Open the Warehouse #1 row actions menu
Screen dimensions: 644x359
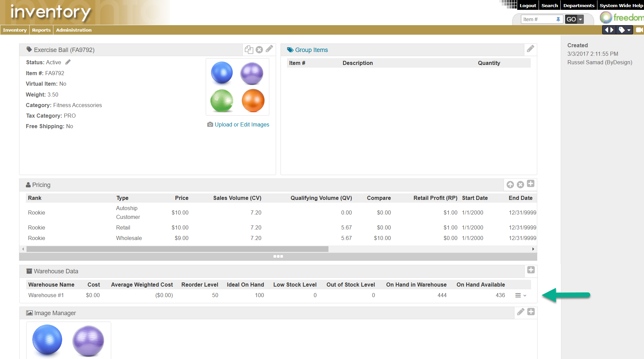[520, 295]
